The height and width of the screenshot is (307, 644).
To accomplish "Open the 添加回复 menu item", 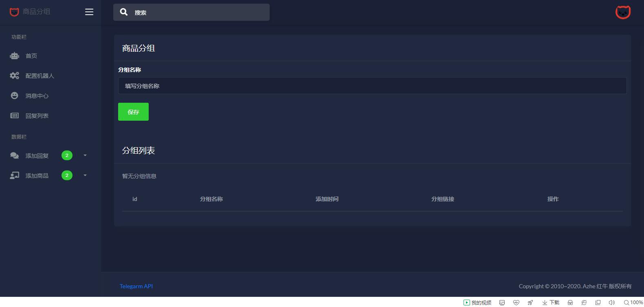I will (37, 156).
